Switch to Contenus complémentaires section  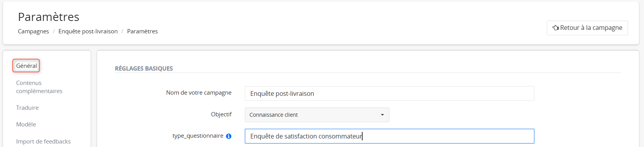[39, 87]
